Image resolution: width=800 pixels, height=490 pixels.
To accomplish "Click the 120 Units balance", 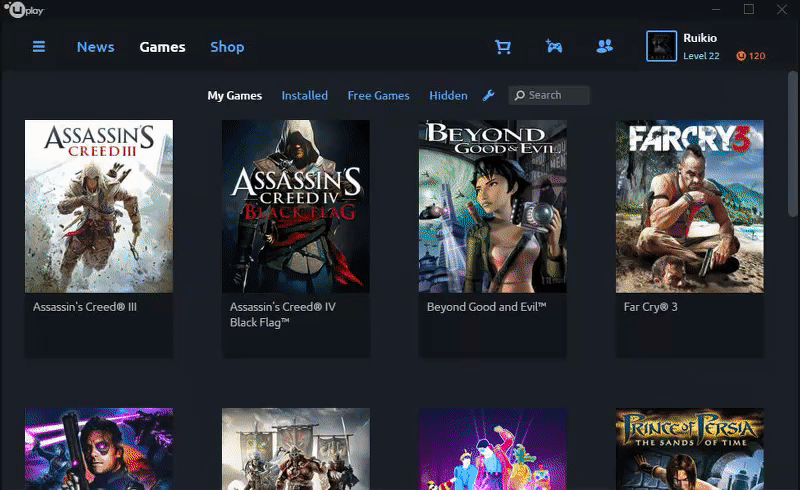I will [757, 56].
